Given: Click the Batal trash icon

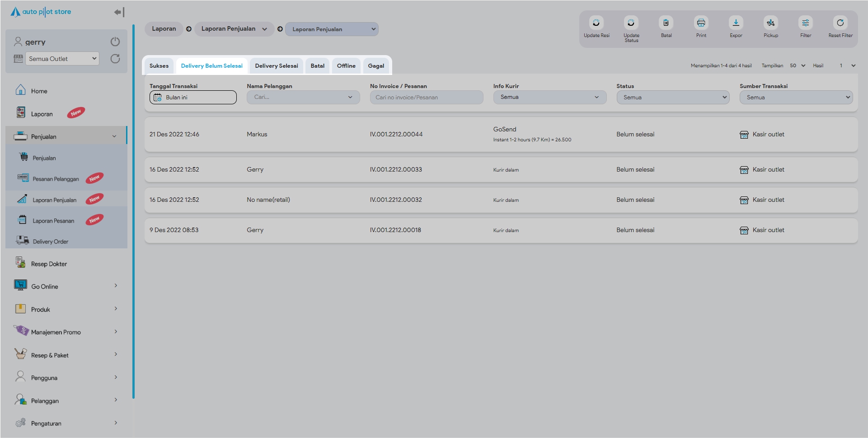Looking at the screenshot, I should (666, 23).
